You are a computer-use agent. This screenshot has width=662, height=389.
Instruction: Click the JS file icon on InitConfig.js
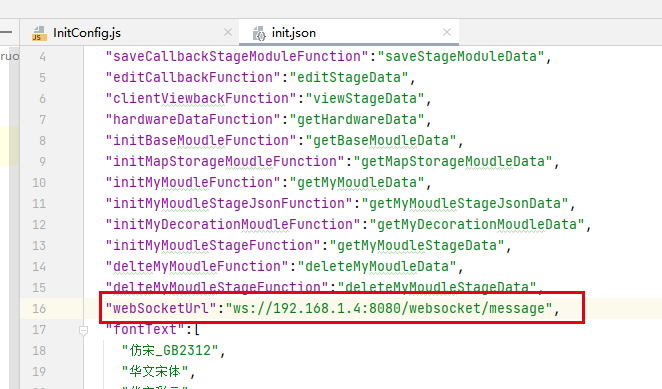[x=39, y=33]
